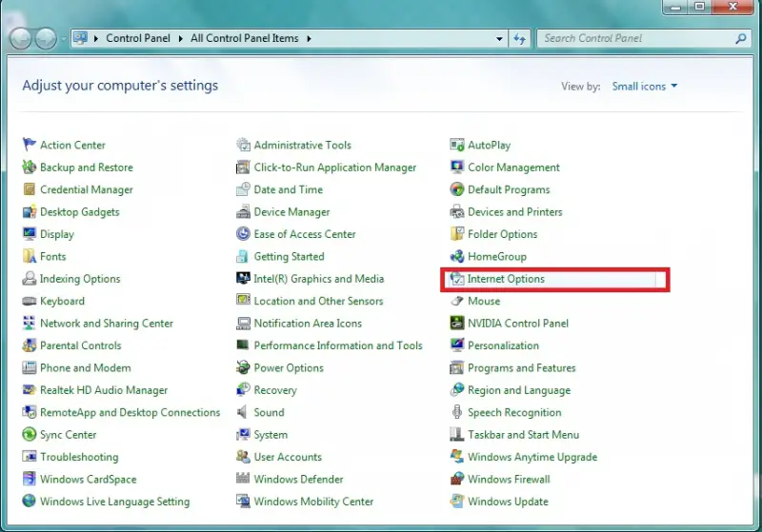This screenshot has height=532, width=762.
Task: Open Personalization link
Action: click(x=504, y=345)
